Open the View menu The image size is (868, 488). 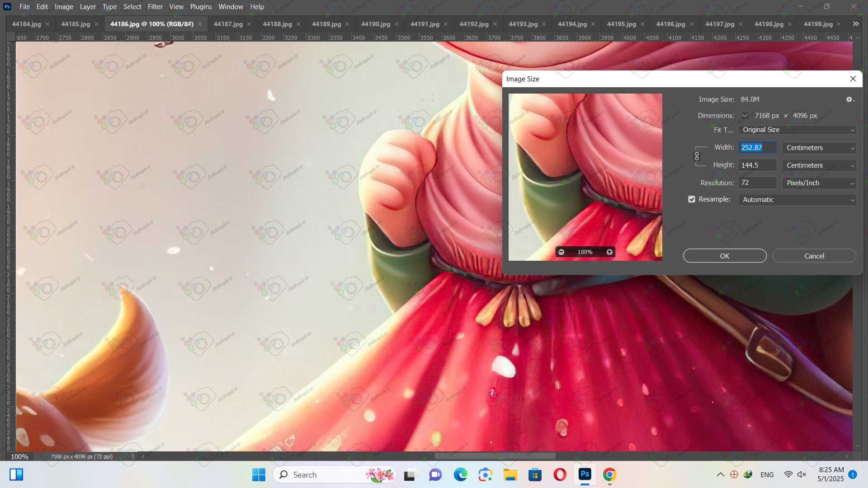coord(176,7)
